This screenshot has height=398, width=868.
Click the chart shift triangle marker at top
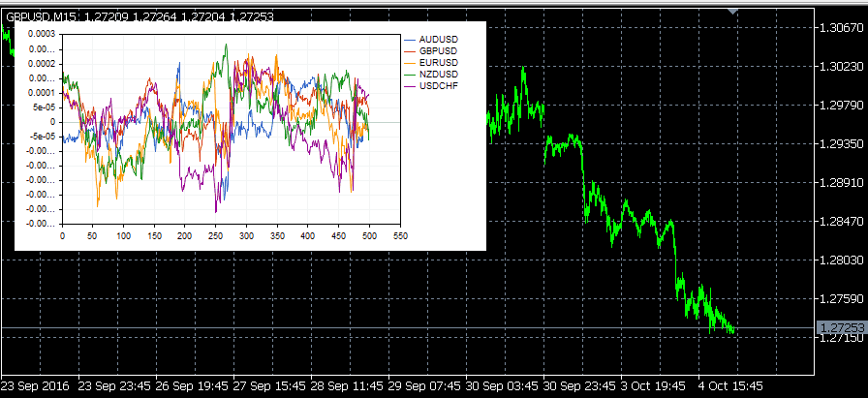(x=733, y=11)
